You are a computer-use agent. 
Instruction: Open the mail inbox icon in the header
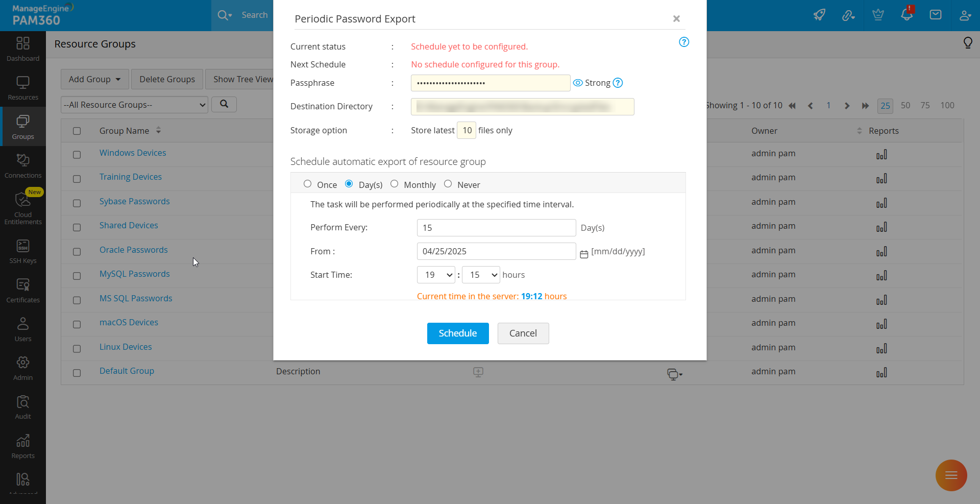[x=936, y=15]
